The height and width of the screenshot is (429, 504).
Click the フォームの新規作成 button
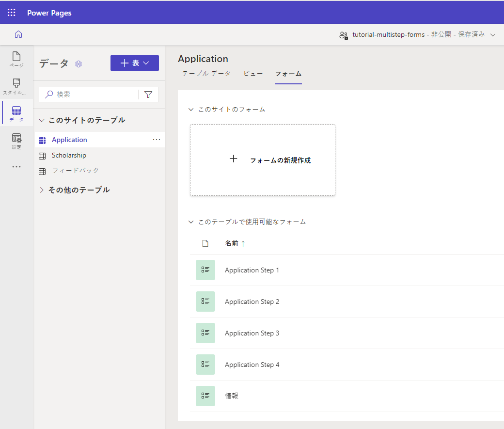[x=262, y=159]
